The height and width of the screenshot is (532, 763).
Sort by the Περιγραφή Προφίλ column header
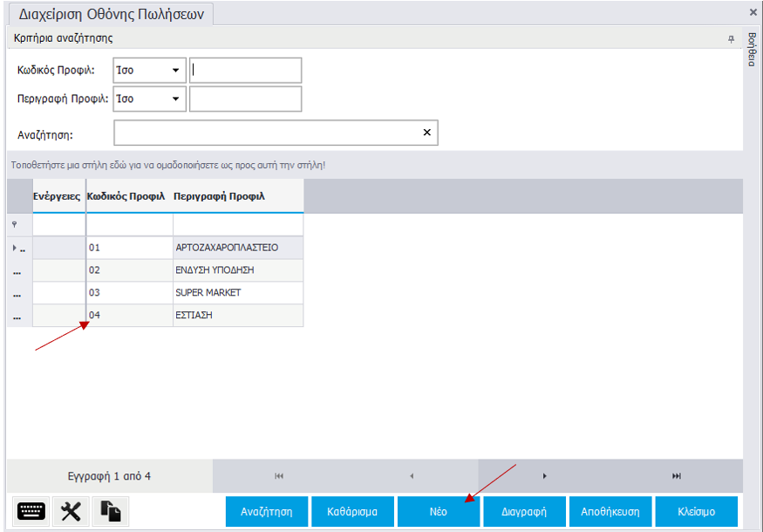[x=219, y=196]
